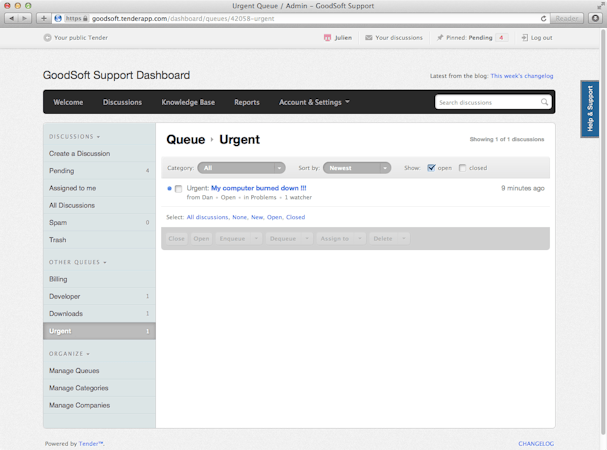This screenshot has height=450, width=607.
Task: Select the Urgent queue in sidebar
Action: point(99,331)
